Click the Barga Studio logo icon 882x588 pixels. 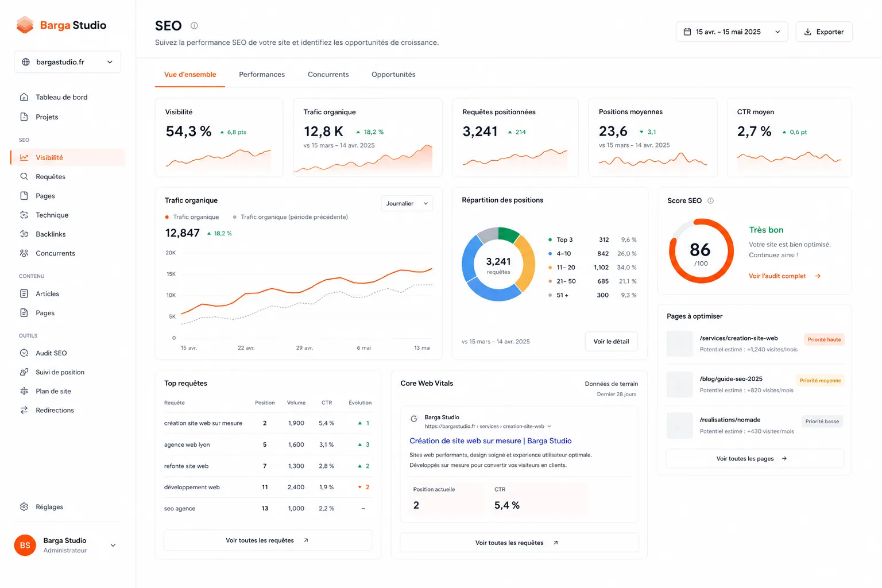[25, 25]
